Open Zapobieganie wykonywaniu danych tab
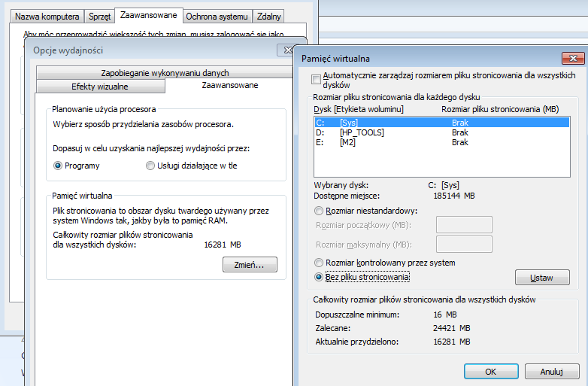Image resolution: width=588 pixels, height=386 pixels. 165,72
